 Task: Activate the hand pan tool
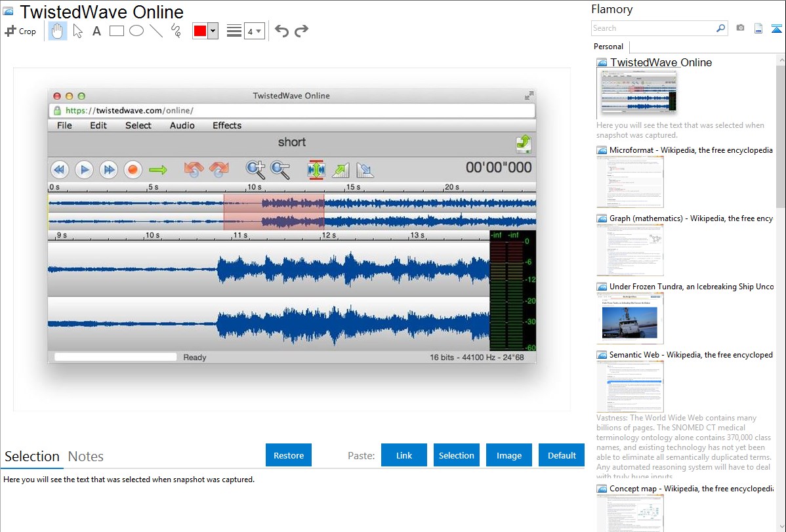[x=58, y=31]
